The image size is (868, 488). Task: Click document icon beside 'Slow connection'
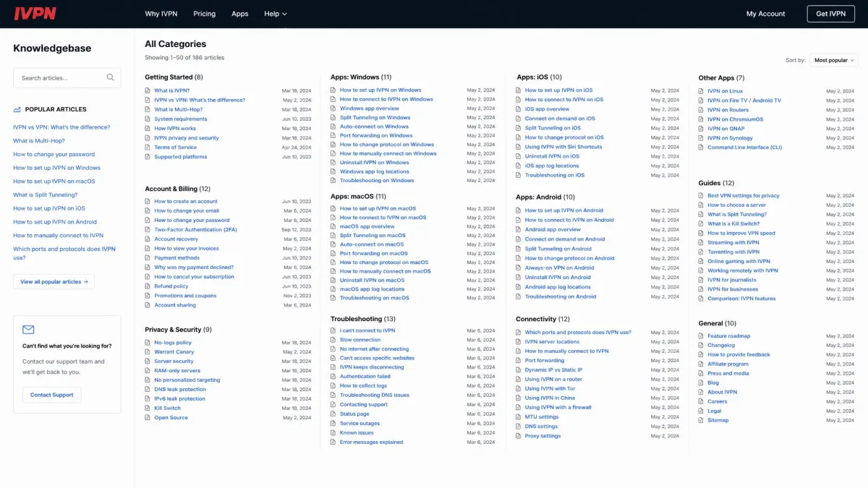[x=333, y=340]
